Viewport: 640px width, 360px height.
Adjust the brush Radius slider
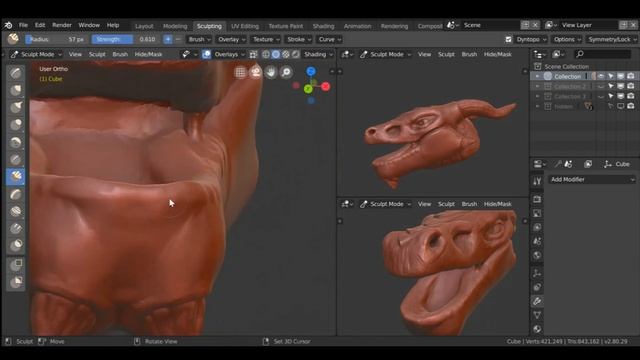click(x=56, y=40)
